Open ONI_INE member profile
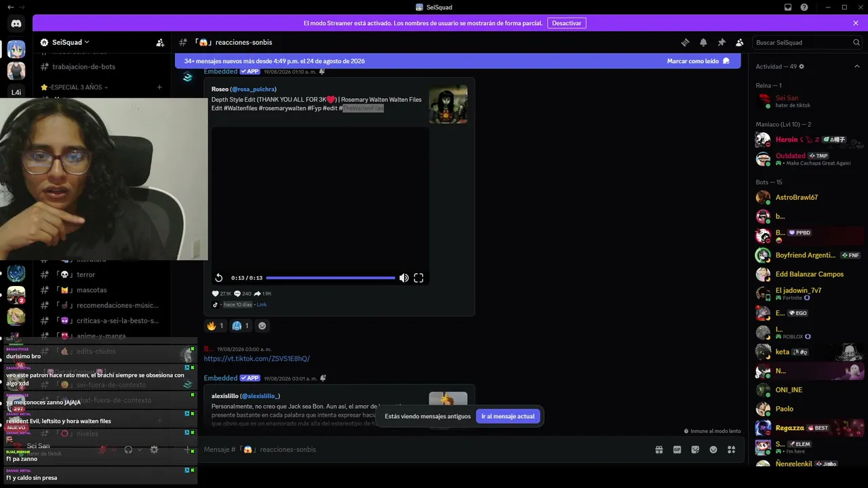Screen dimensions: 868x488 pyautogui.click(x=808, y=390)
